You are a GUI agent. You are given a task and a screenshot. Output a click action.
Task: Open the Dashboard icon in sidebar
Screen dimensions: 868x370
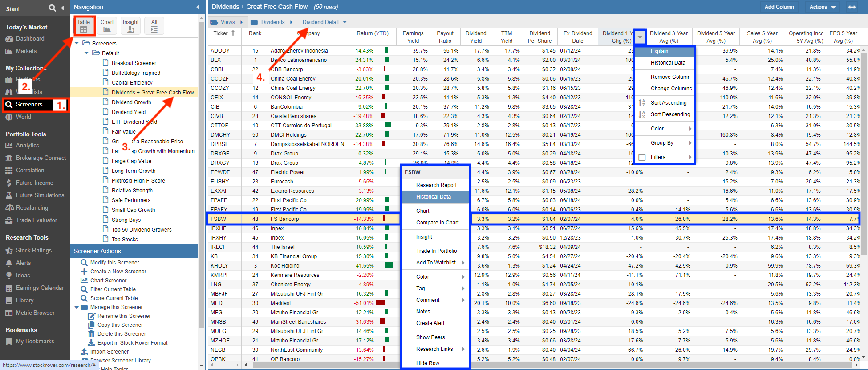tap(9, 39)
